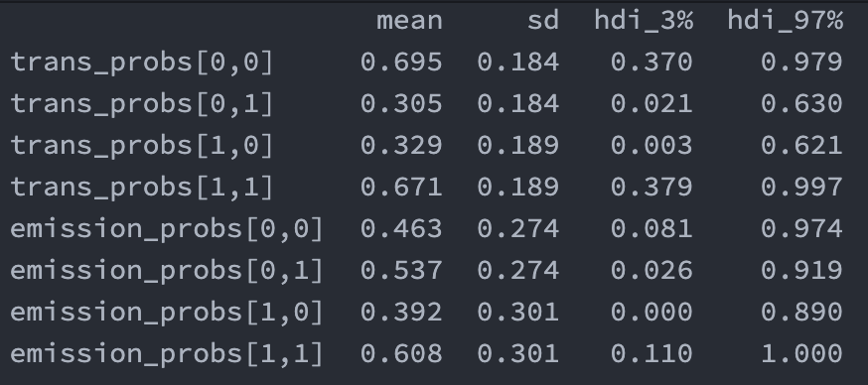
Task: Click the mean value 0.671
Action: (x=401, y=187)
